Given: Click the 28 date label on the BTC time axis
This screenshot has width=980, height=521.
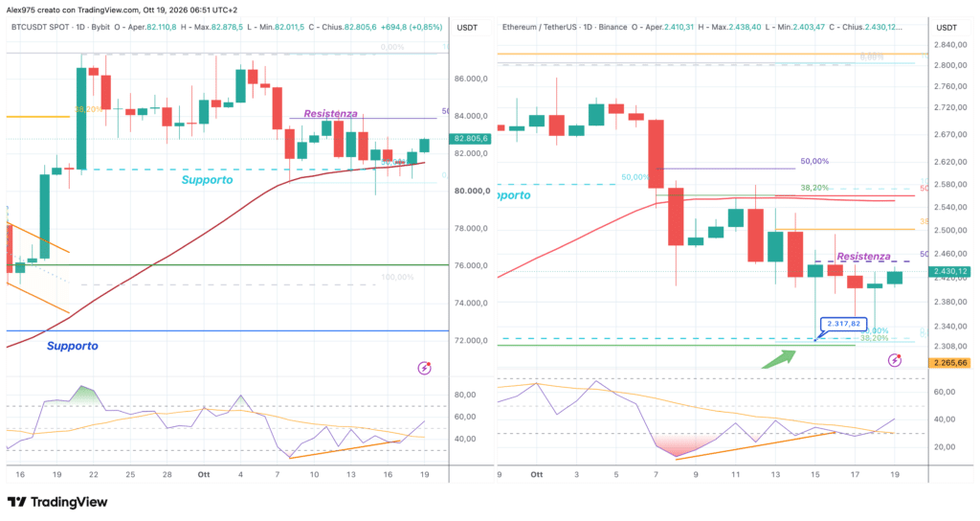Looking at the screenshot, I should point(167,475).
